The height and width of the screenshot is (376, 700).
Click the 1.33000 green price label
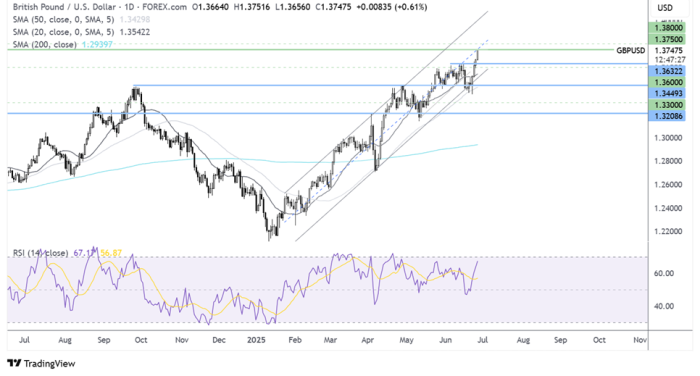click(x=668, y=105)
